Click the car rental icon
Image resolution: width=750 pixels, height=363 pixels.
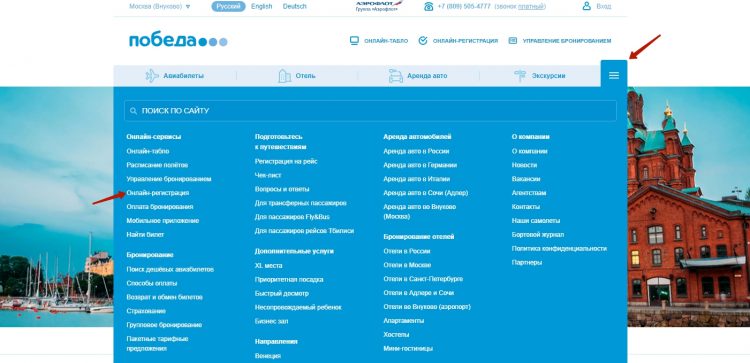click(x=396, y=76)
